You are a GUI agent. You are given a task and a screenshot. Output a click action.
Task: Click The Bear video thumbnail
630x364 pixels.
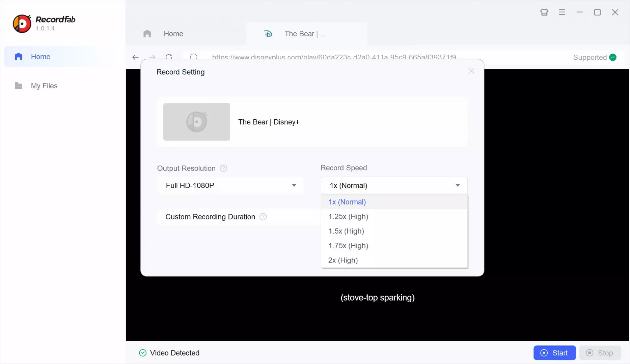(197, 122)
